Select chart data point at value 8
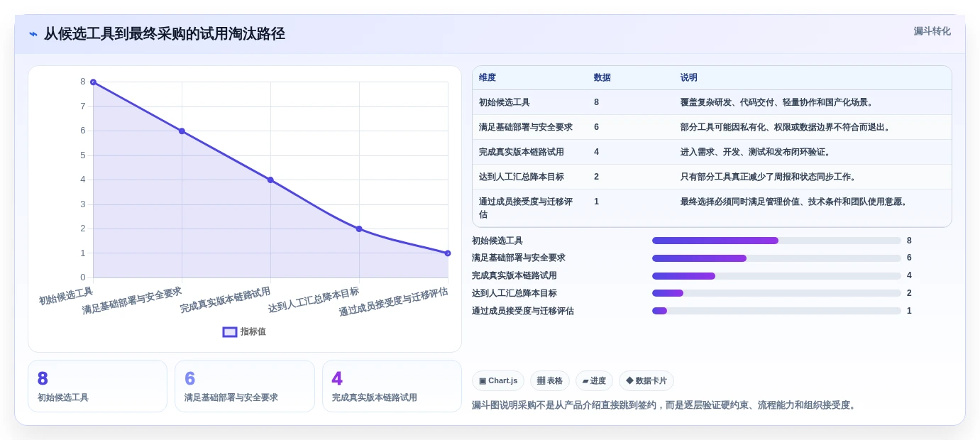 point(93,82)
